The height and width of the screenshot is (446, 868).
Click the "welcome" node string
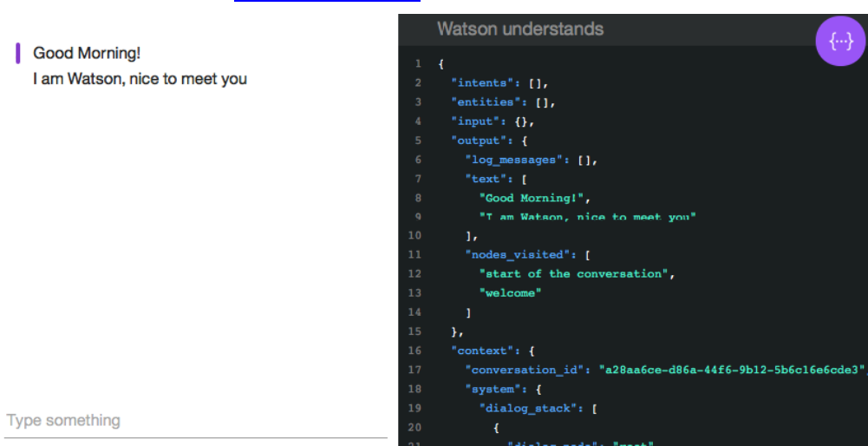[x=510, y=292]
